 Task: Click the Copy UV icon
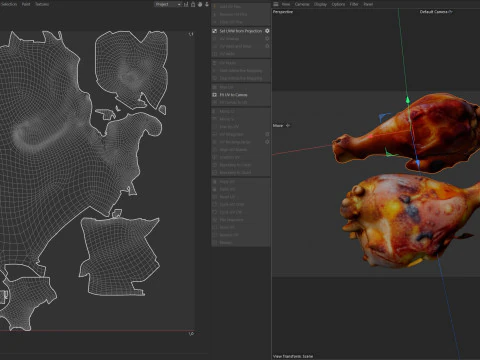tap(215, 182)
